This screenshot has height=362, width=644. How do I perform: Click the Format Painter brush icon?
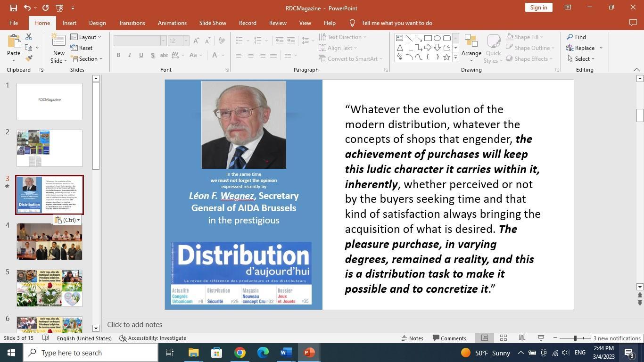(x=29, y=58)
